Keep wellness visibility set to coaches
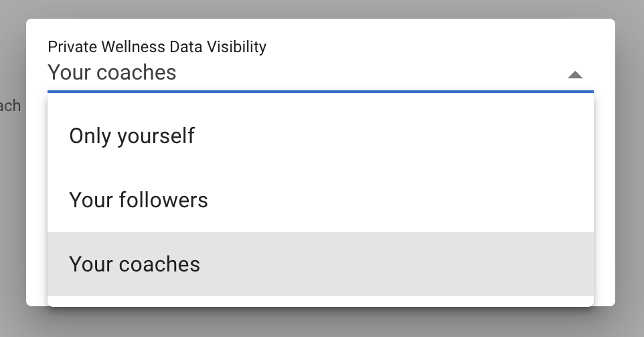This screenshot has width=644, height=337. click(x=135, y=264)
